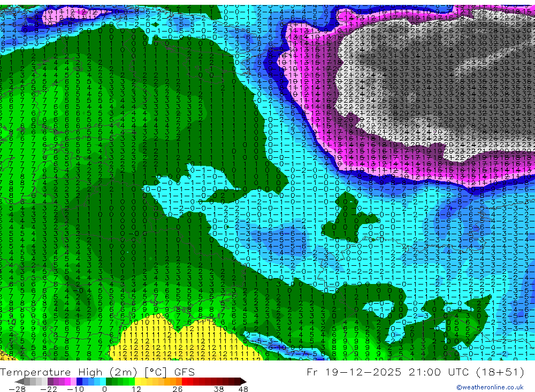Select the grey left arrow tip of colour scale

pyautogui.click(x=20, y=381)
